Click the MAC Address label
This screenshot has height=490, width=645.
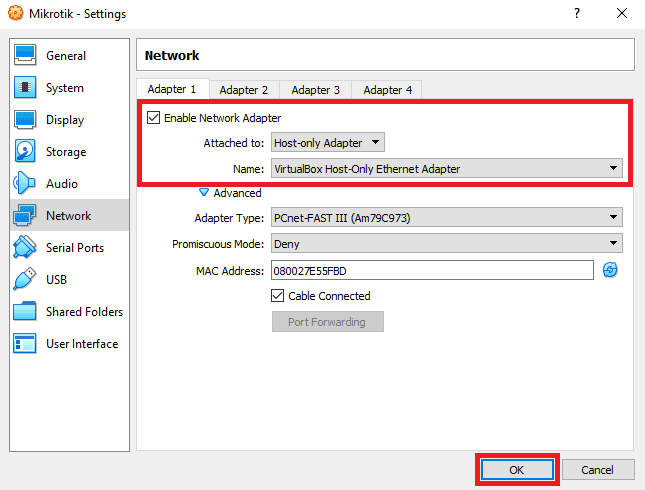(x=230, y=271)
